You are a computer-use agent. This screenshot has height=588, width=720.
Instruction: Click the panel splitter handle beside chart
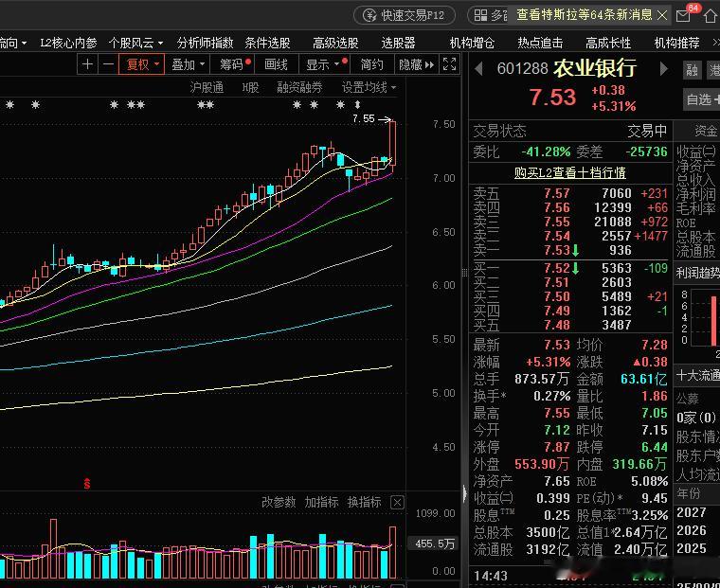coord(465,273)
